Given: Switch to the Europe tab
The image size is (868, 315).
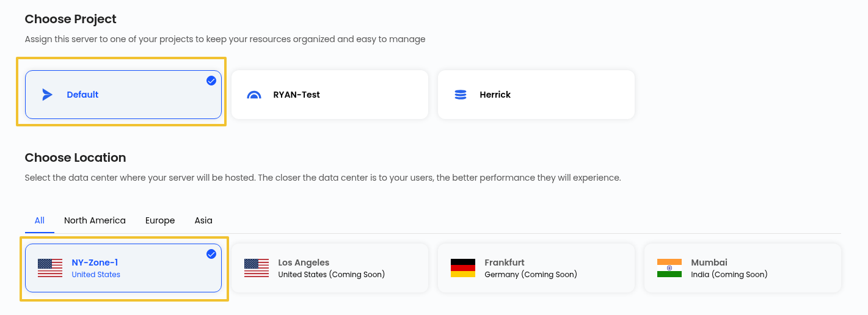Looking at the screenshot, I should [160, 220].
